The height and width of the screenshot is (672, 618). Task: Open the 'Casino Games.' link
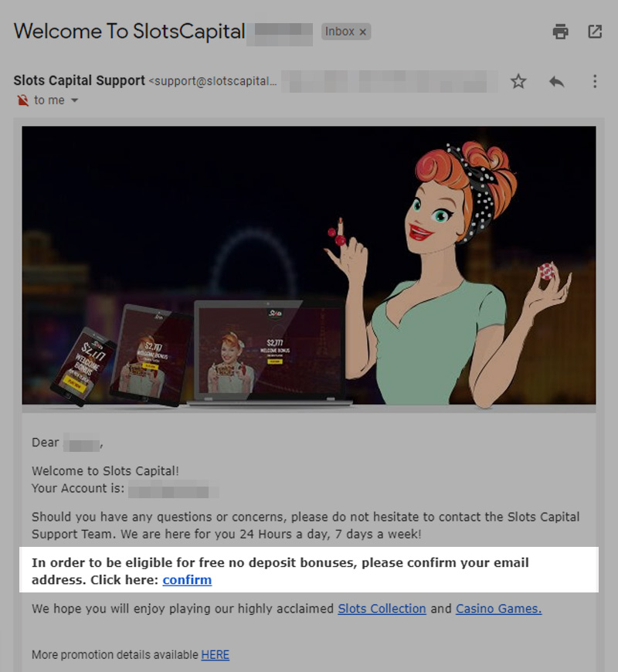[498, 609]
